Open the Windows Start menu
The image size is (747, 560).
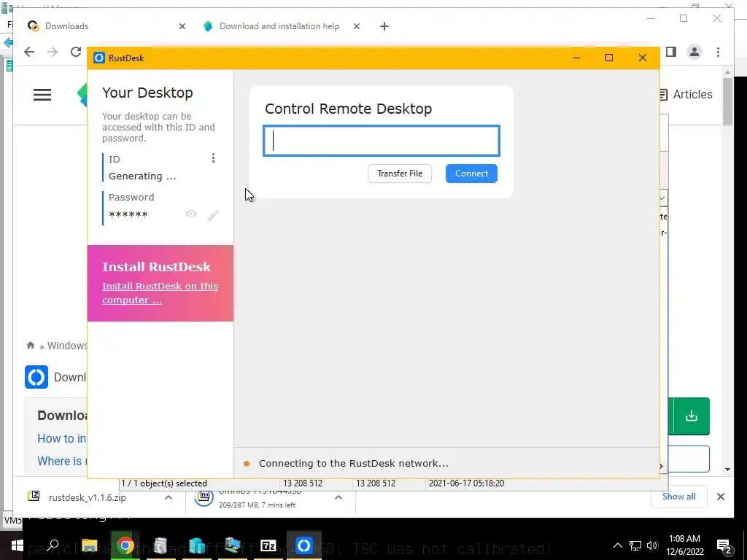tap(18, 545)
